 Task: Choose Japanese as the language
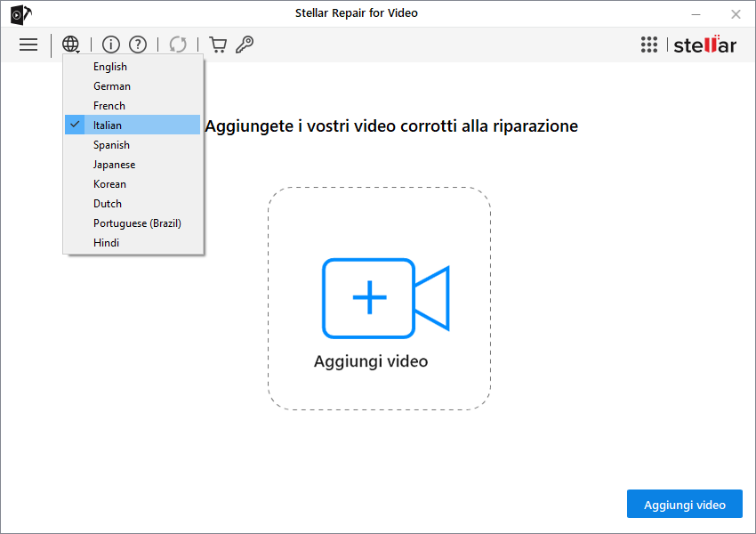(133, 165)
